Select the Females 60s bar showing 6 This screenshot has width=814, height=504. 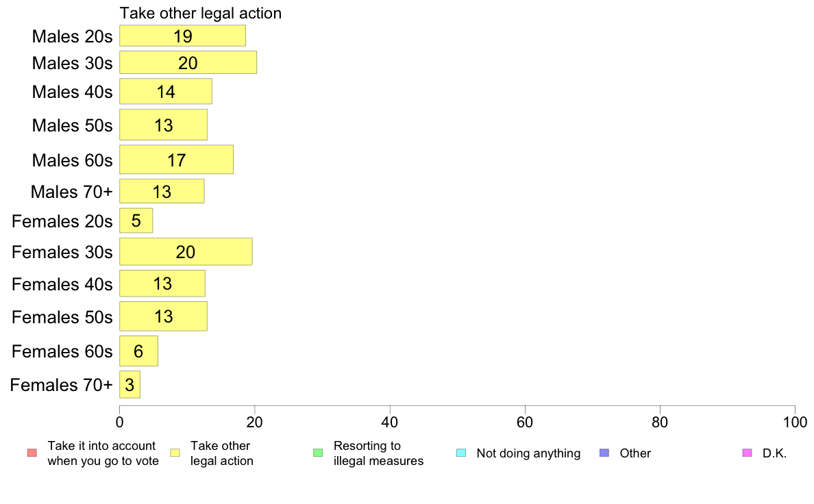138,351
